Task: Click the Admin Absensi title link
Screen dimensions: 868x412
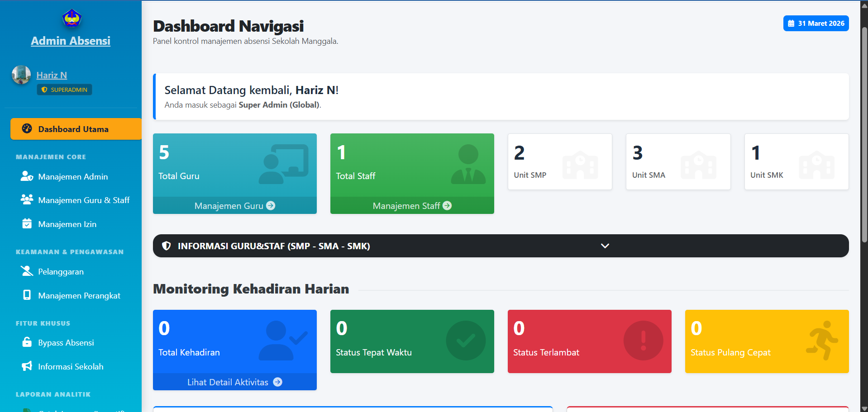Action: coord(71,41)
